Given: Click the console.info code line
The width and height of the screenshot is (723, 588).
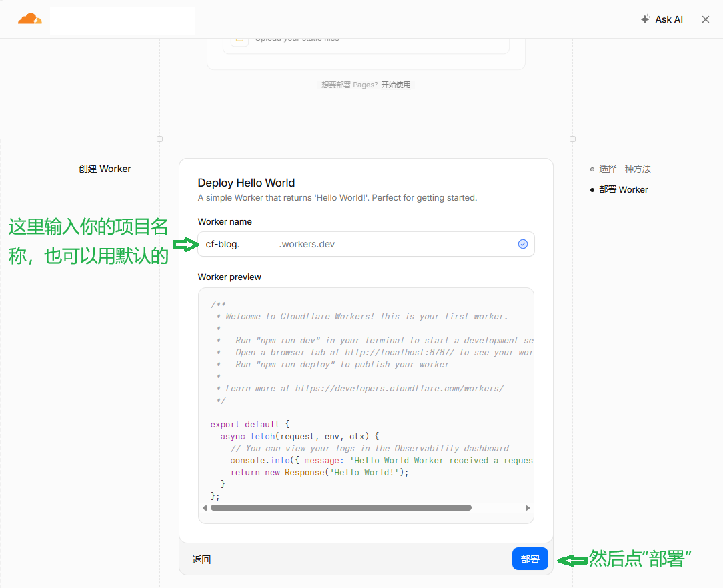Looking at the screenshot, I should (382, 461).
